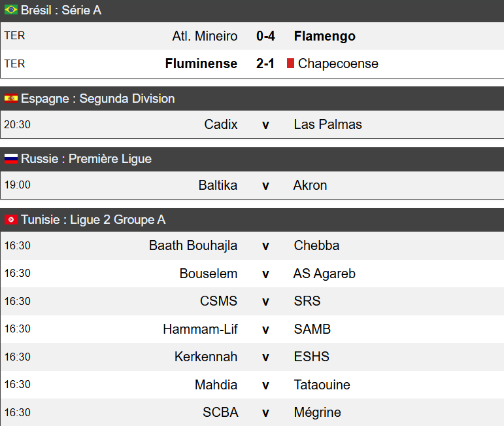The width and height of the screenshot is (504, 426).
Task: Open the Brésil : Série A league header
Action: point(61,10)
